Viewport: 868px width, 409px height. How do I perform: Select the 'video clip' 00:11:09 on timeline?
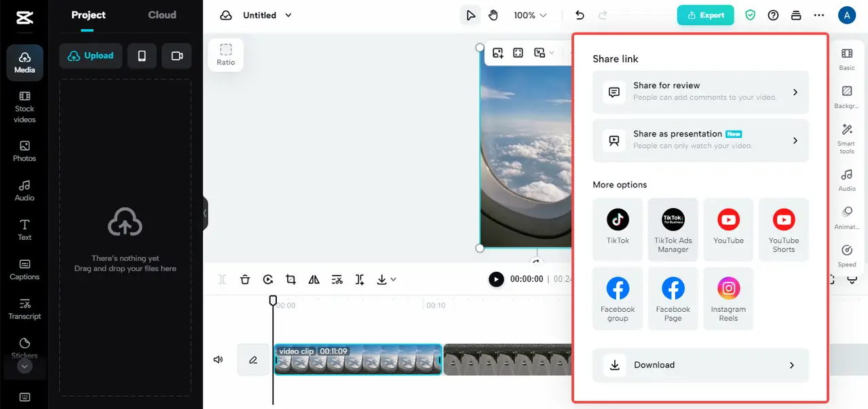tap(358, 359)
